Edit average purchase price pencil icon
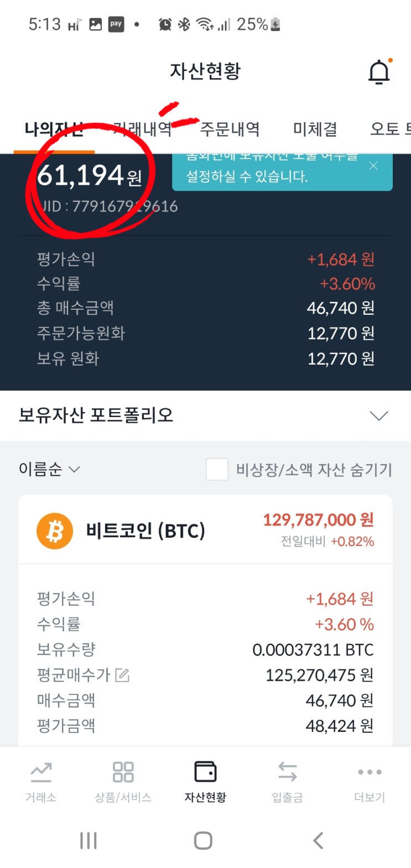 click(x=122, y=675)
